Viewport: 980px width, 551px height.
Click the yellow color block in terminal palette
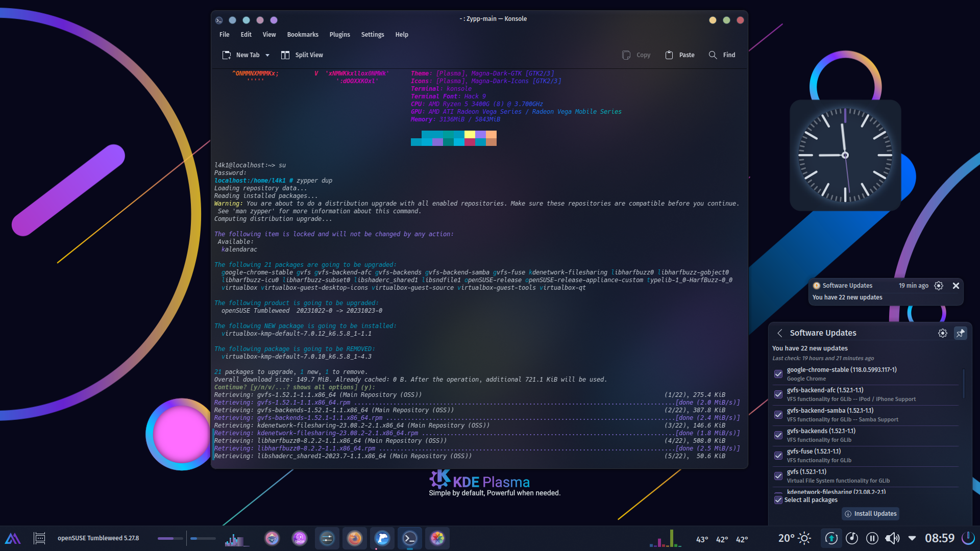[470, 135]
